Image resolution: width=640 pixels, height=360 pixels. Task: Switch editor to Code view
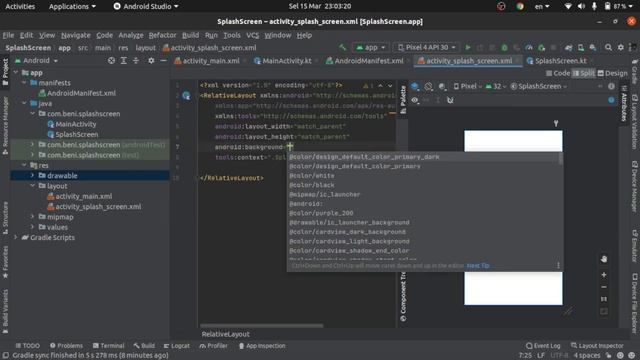click(558, 73)
